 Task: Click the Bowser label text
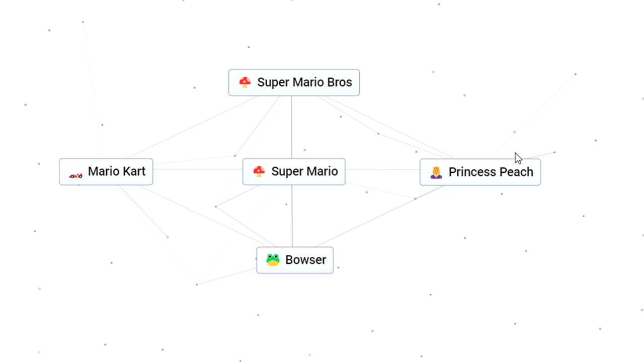coord(305,259)
